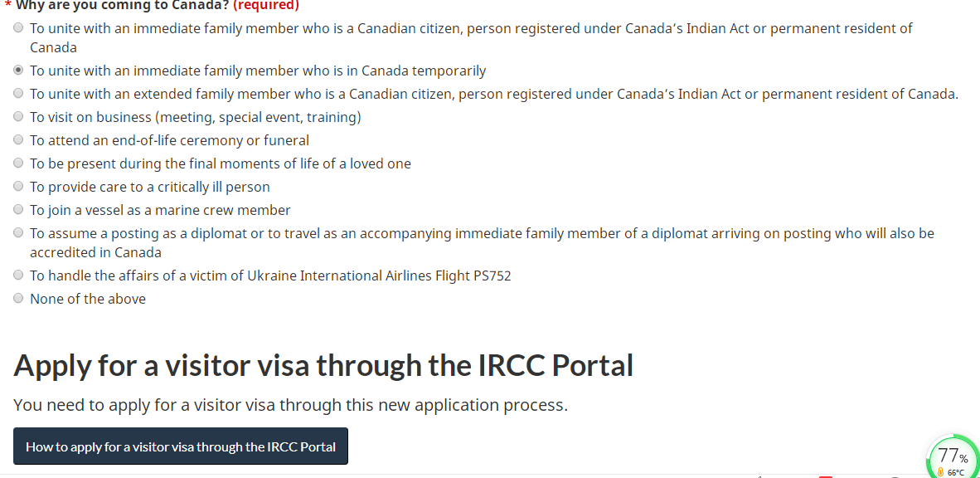This screenshot has height=478, width=980.
Task: Select the immediate family member Canadian citizen option
Action: pos(17,27)
